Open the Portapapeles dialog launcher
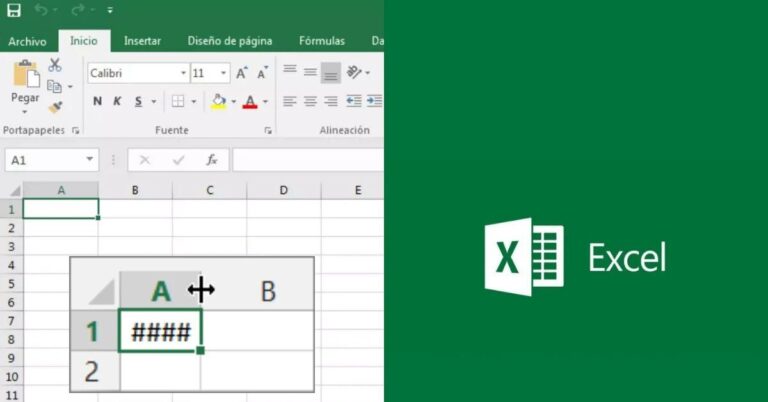 [x=75, y=130]
